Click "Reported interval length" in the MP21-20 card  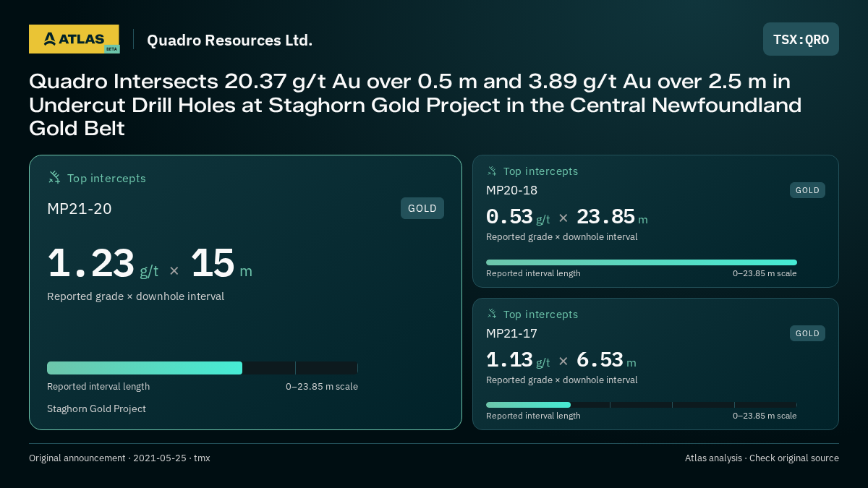click(98, 386)
